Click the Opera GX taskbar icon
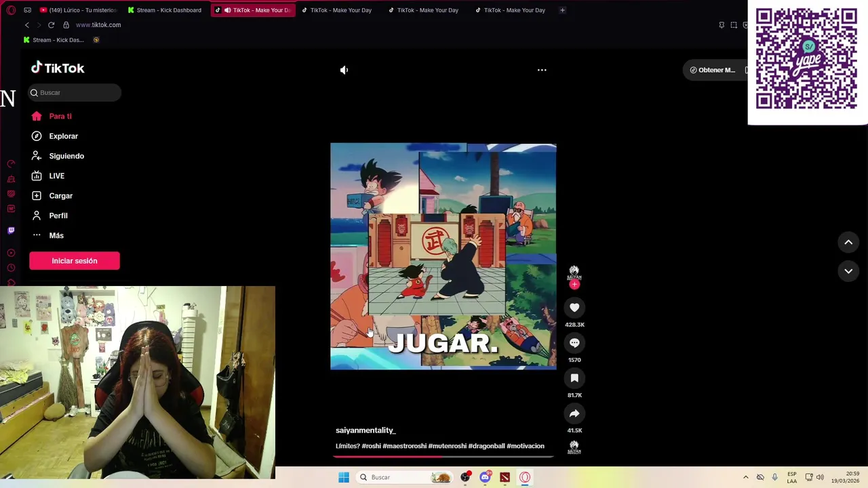The image size is (868, 488). pyautogui.click(x=524, y=477)
